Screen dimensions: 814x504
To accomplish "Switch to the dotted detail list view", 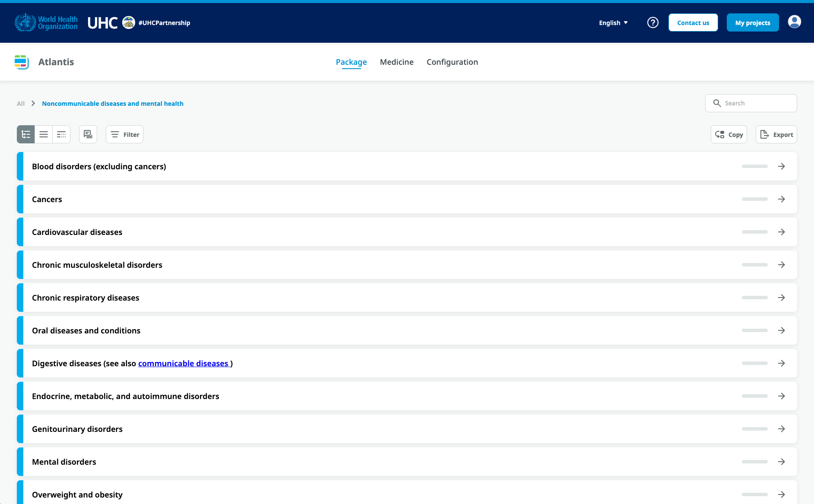I will (61, 134).
